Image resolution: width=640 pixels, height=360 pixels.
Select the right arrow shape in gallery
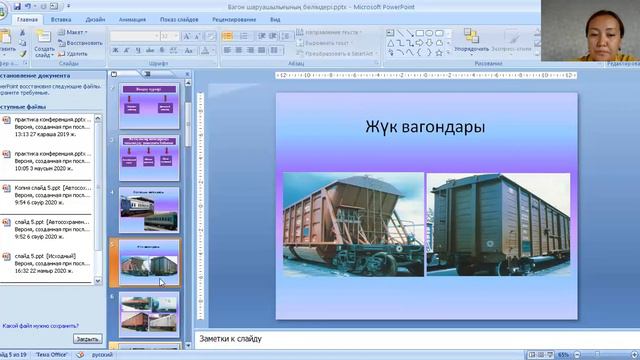pyautogui.click(x=420, y=43)
